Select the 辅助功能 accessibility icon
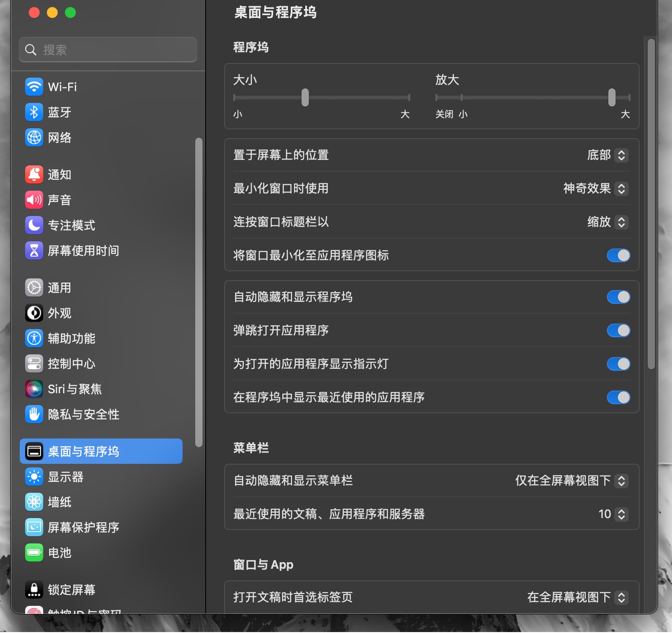This screenshot has width=672, height=633. (34, 338)
